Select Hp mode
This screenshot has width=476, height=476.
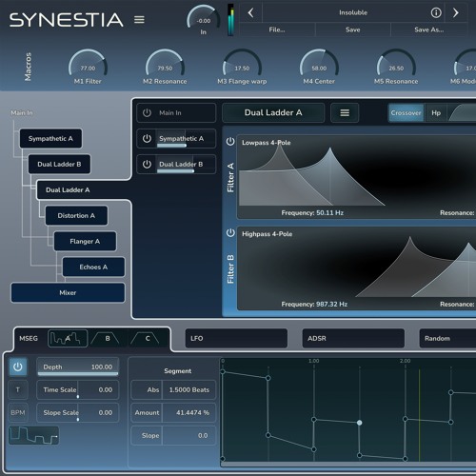pyautogui.click(x=436, y=112)
